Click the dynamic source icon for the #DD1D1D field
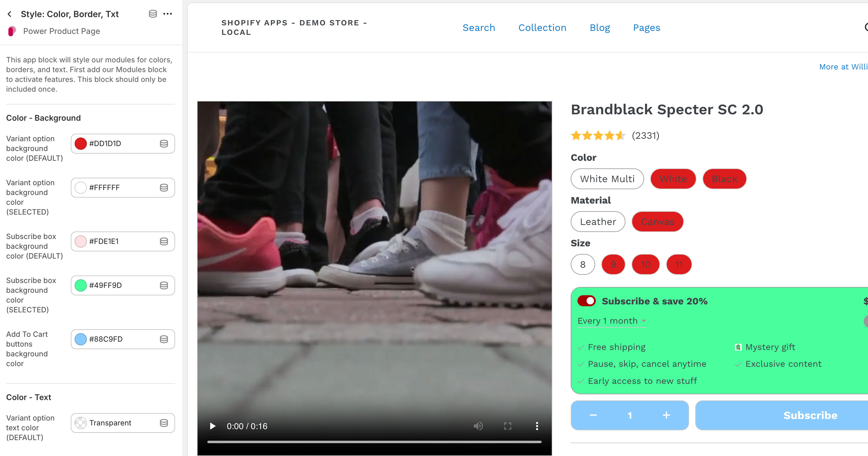Screen dimensions: 868x456 pyautogui.click(x=164, y=144)
